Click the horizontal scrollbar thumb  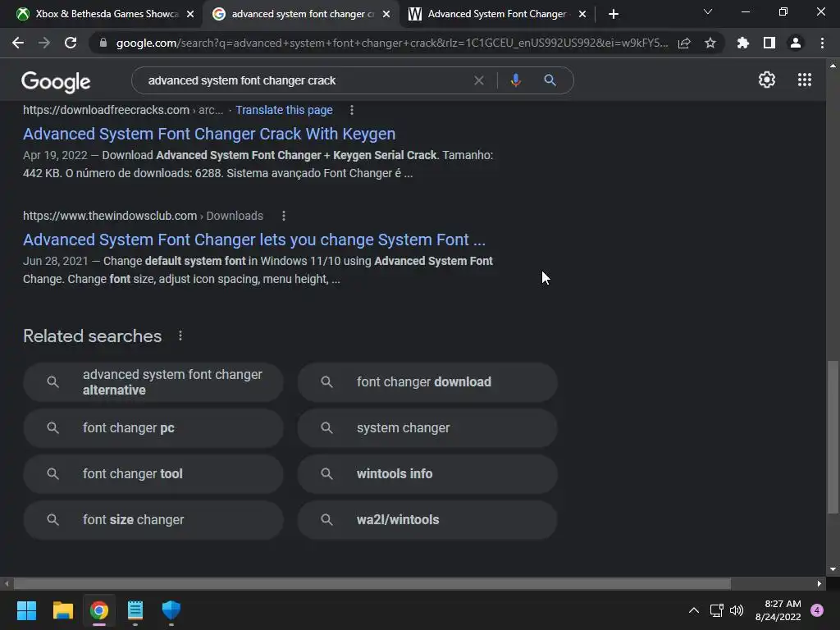(x=372, y=583)
